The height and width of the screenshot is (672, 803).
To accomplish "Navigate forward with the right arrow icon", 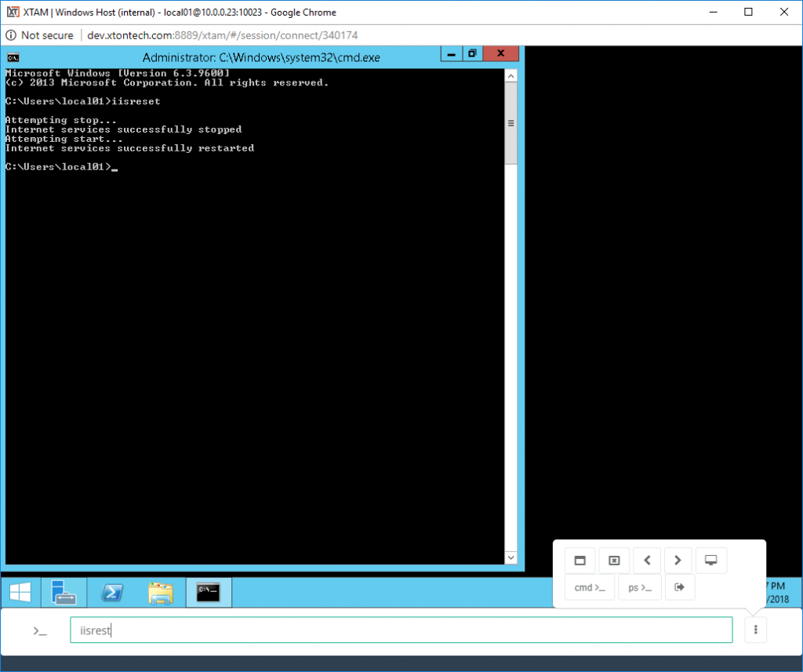I will (x=678, y=560).
